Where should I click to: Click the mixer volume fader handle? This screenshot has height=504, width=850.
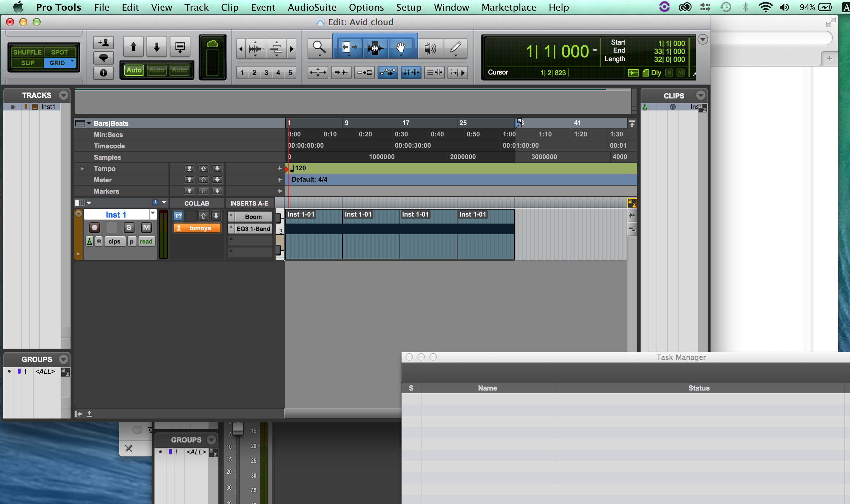pyautogui.click(x=238, y=428)
